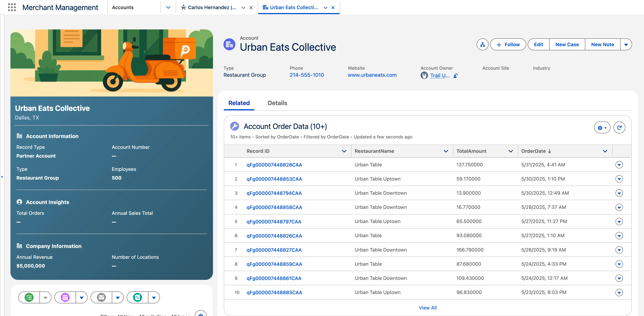Switch to the Details tab

[277, 103]
